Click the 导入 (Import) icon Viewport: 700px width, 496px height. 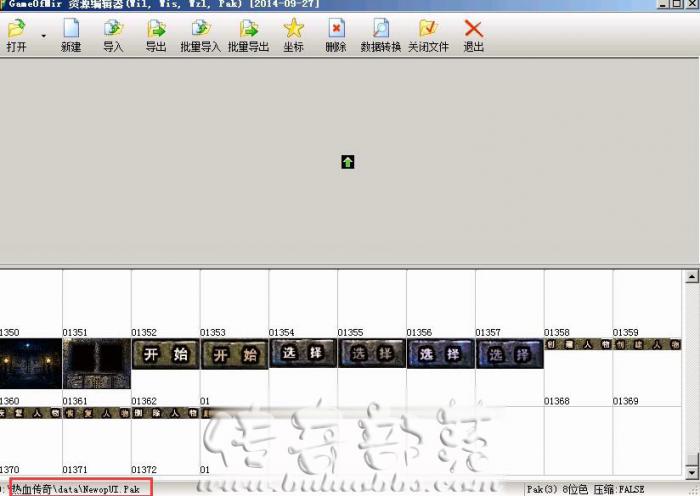[x=113, y=30]
